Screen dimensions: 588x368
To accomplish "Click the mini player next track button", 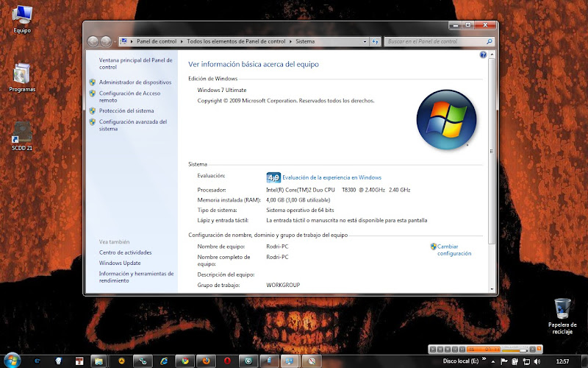I will [x=462, y=349].
